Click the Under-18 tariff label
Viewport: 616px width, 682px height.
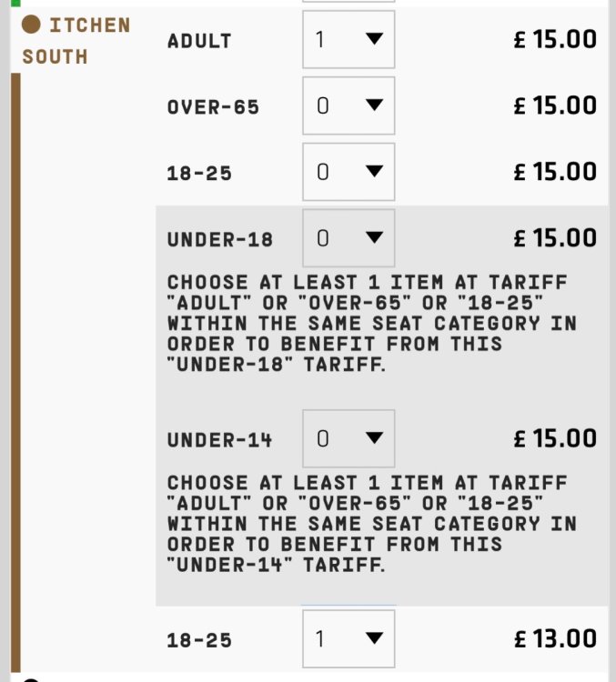[219, 239]
